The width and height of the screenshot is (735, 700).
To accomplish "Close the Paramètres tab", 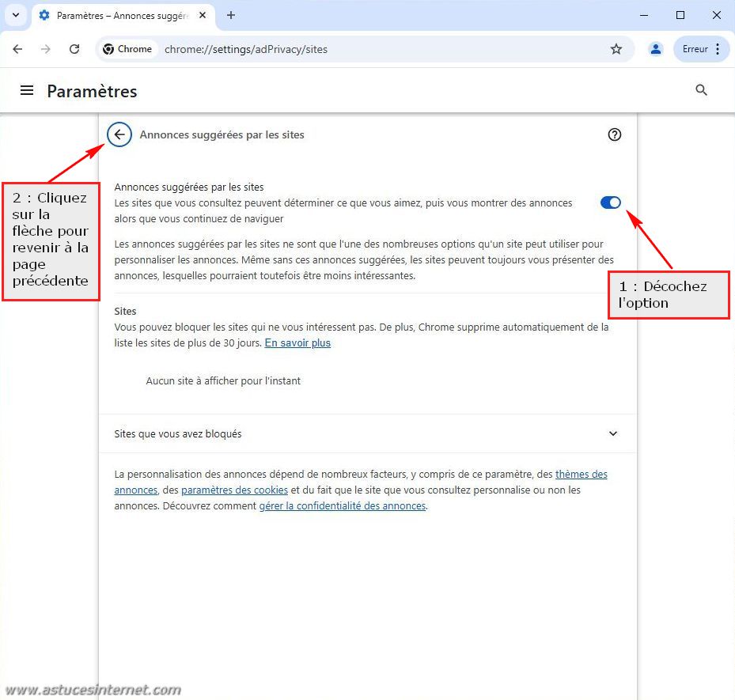I will pos(203,16).
